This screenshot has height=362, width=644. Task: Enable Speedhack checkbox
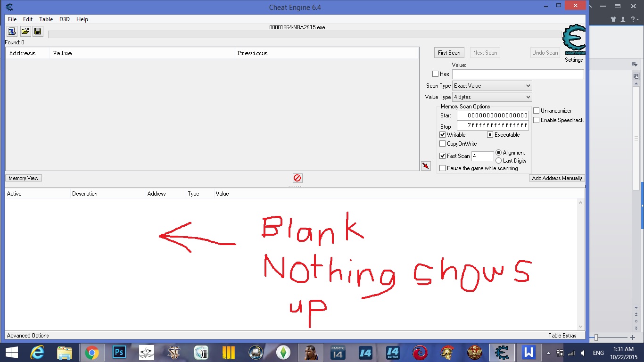point(537,120)
